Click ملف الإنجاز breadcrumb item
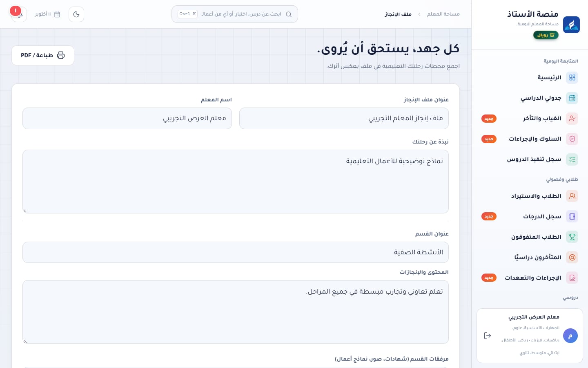This screenshot has width=588, height=368. point(398,14)
